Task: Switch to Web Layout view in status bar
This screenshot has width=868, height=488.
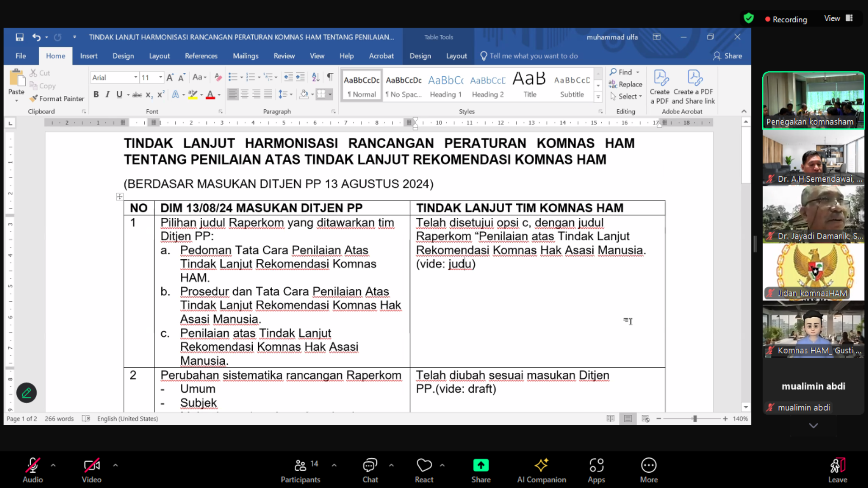Action: click(646, 418)
